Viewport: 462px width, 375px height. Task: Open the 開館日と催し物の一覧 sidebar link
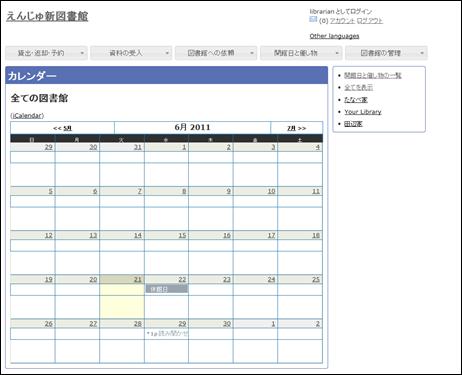pyautogui.click(x=373, y=75)
